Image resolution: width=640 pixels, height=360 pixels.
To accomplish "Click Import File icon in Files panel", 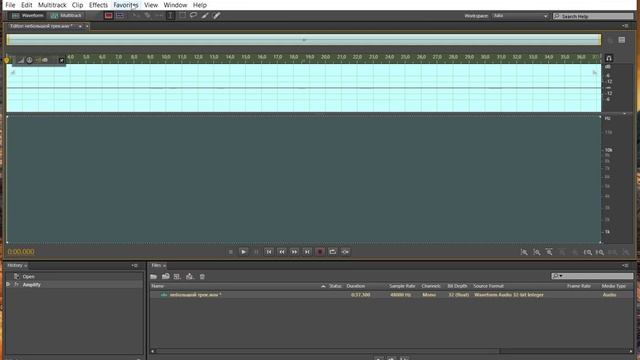I will point(166,277).
